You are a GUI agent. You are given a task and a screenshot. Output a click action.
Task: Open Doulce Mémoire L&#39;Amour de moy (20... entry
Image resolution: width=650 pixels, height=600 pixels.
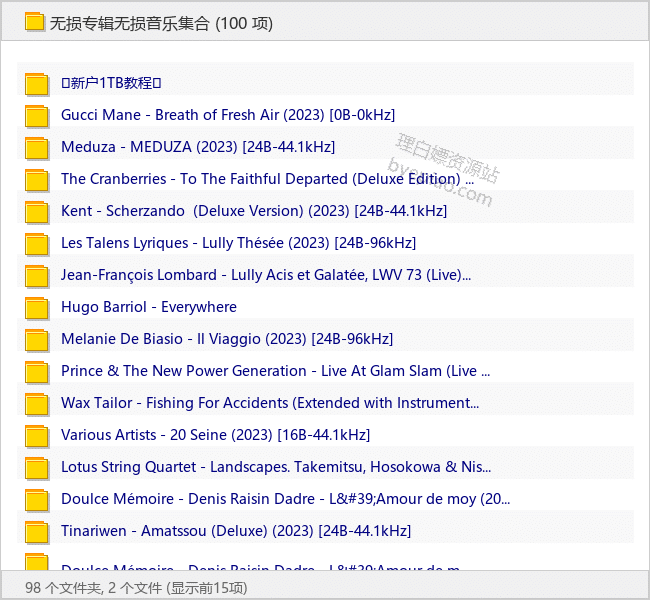click(x=285, y=499)
